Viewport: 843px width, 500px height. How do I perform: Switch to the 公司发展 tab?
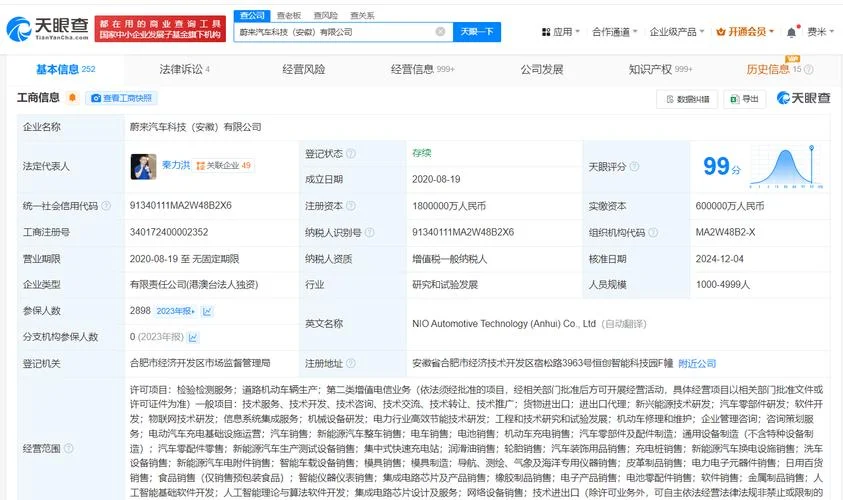pos(541,69)
